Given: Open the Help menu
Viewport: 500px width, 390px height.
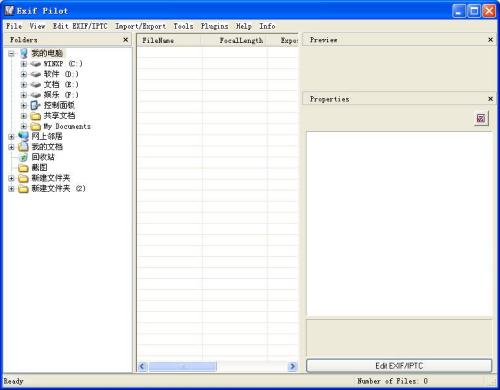Looking at the screenshot, I should [x=244, y=26].
